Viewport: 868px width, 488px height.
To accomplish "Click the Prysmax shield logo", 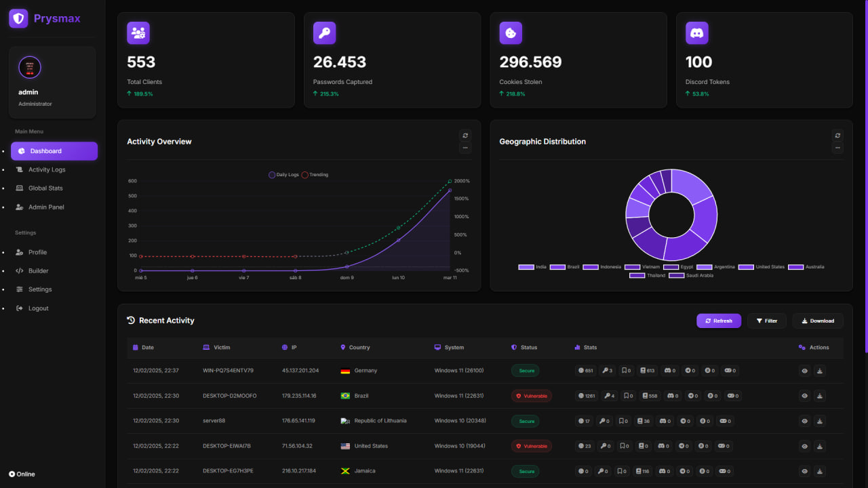I will pos(18,18).
